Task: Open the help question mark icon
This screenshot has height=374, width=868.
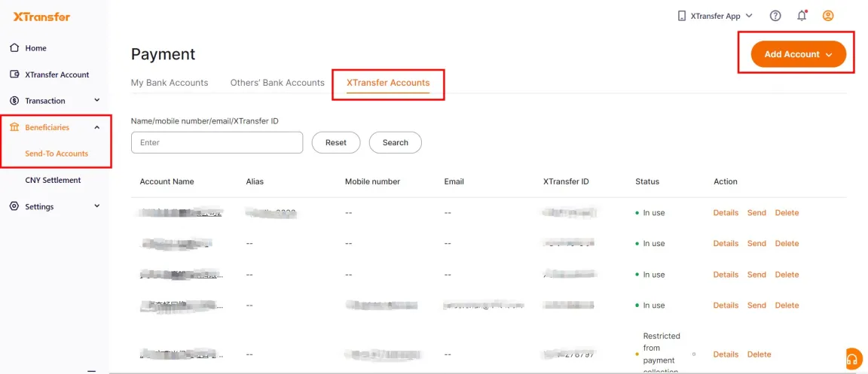Action: click(x=775, y=16)
